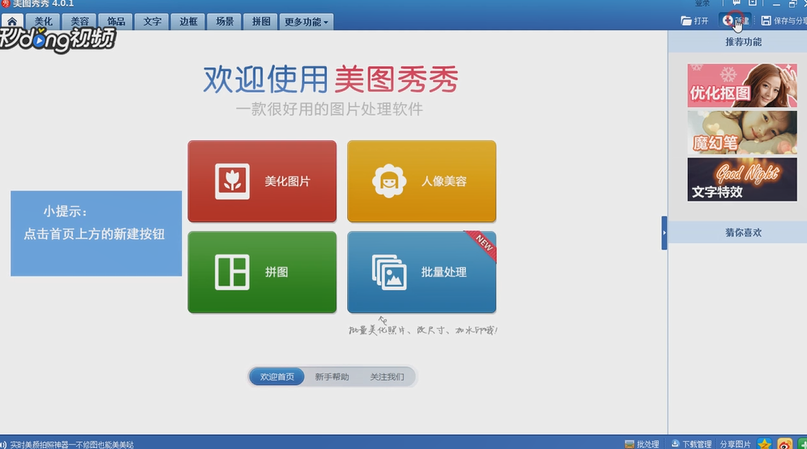Open the feedback speech-bubble icon

[x=736, y=3]
